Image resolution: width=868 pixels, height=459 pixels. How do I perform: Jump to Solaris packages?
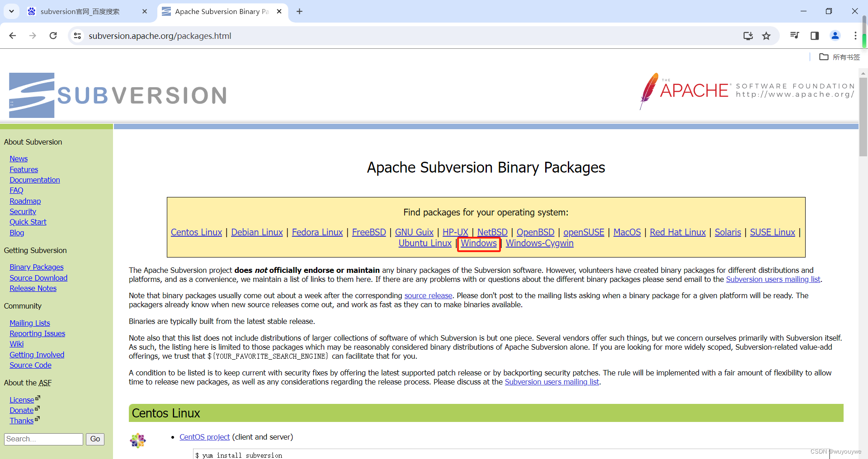point(728,232)
